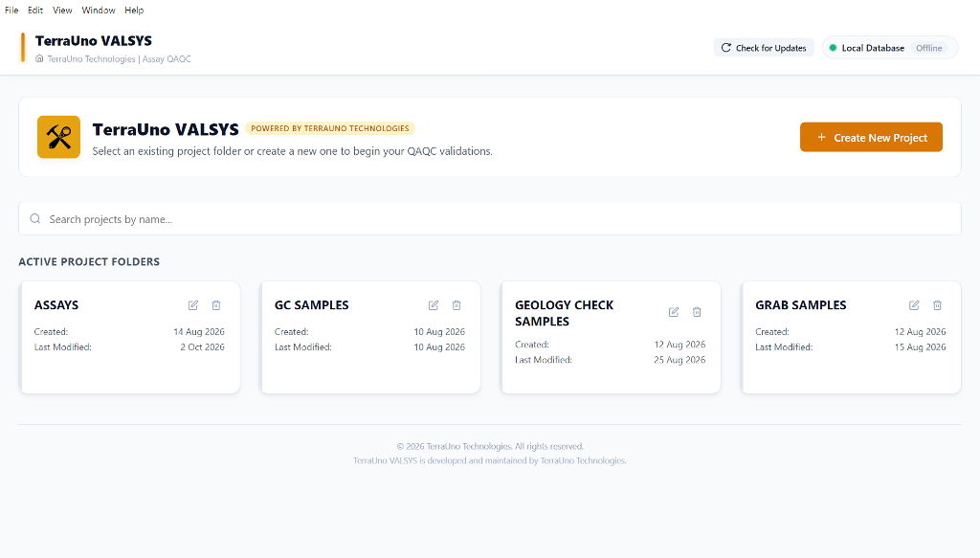Image resolution: width=980 pixels, height=558 pixels.
Task: Click the Local Database Offline status indicator
Action: click(x=889, y=48)
